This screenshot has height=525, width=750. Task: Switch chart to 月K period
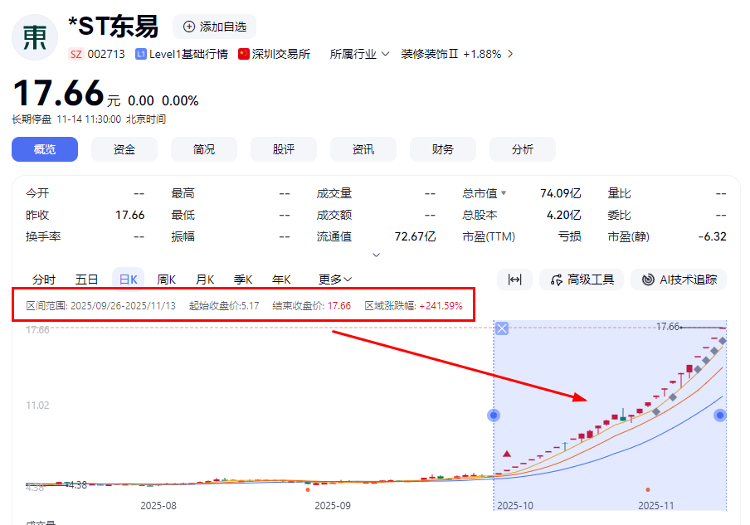[205, 280]
